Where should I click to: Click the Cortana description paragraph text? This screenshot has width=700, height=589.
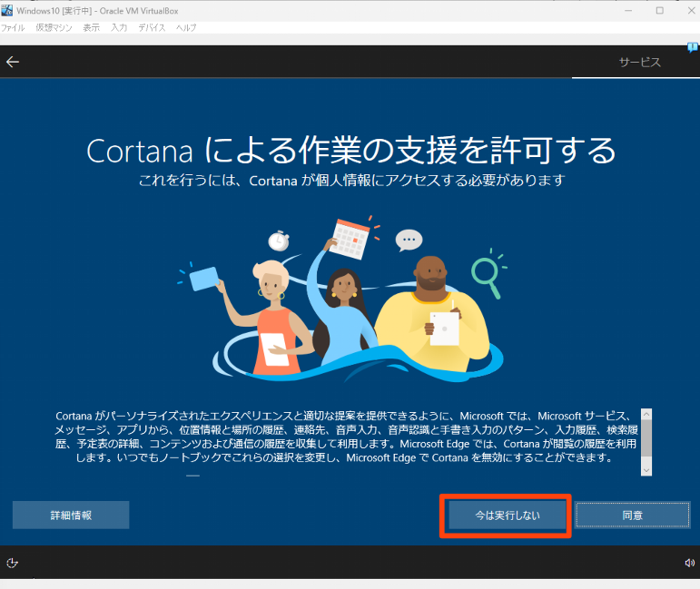tap(346, 437)
